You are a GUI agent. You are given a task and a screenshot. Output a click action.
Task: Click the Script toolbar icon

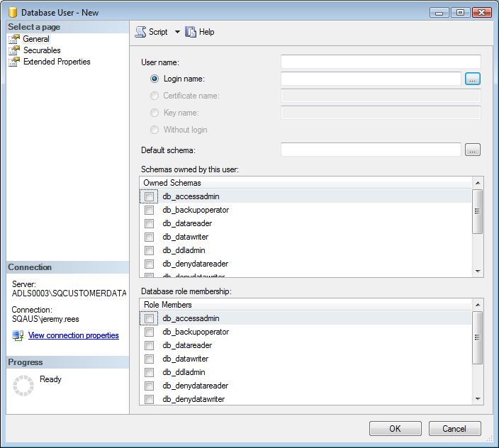140,32
